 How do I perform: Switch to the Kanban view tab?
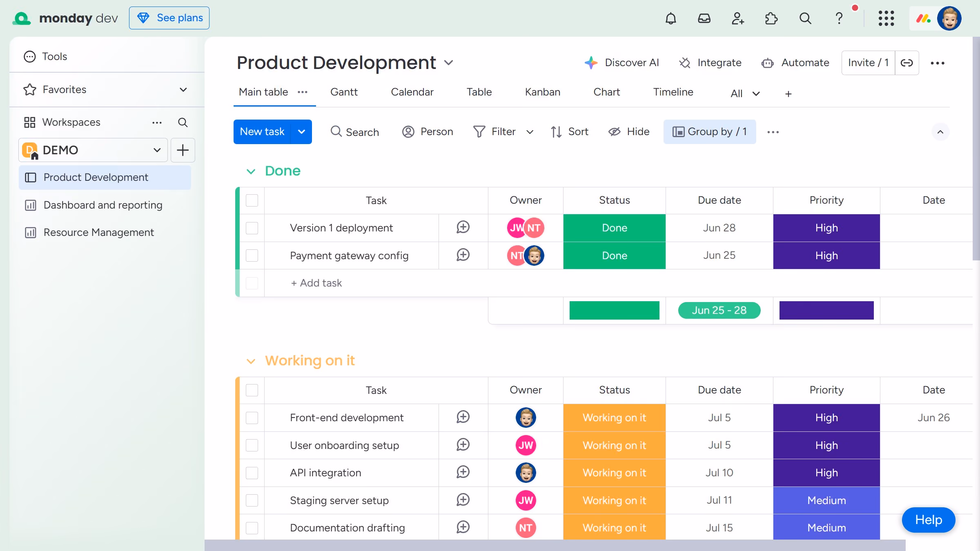pyautogui.click(x=542, y=92)
